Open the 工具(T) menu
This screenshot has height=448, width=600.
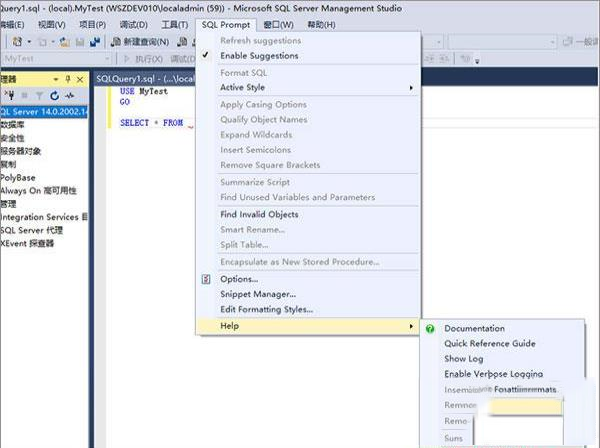pyautogui.click(x=175, y=25)
